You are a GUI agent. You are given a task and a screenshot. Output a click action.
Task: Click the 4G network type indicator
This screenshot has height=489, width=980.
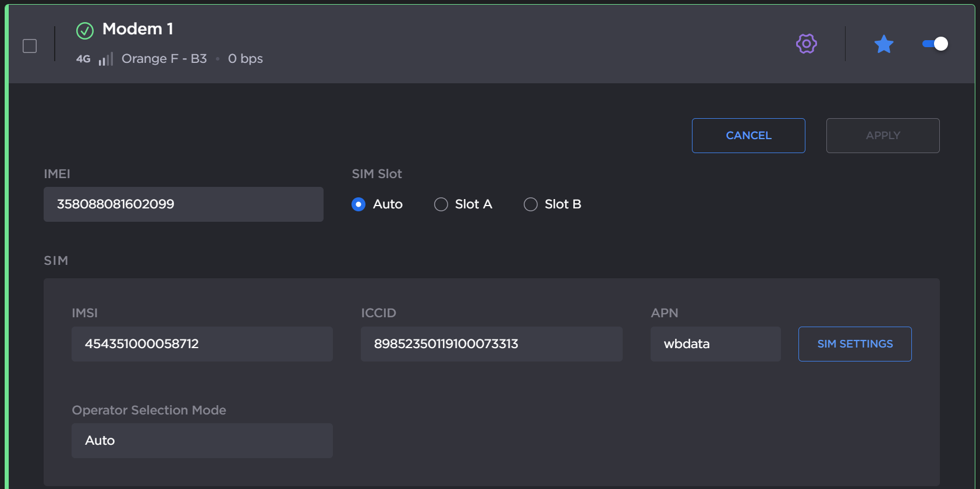point(83,59)
